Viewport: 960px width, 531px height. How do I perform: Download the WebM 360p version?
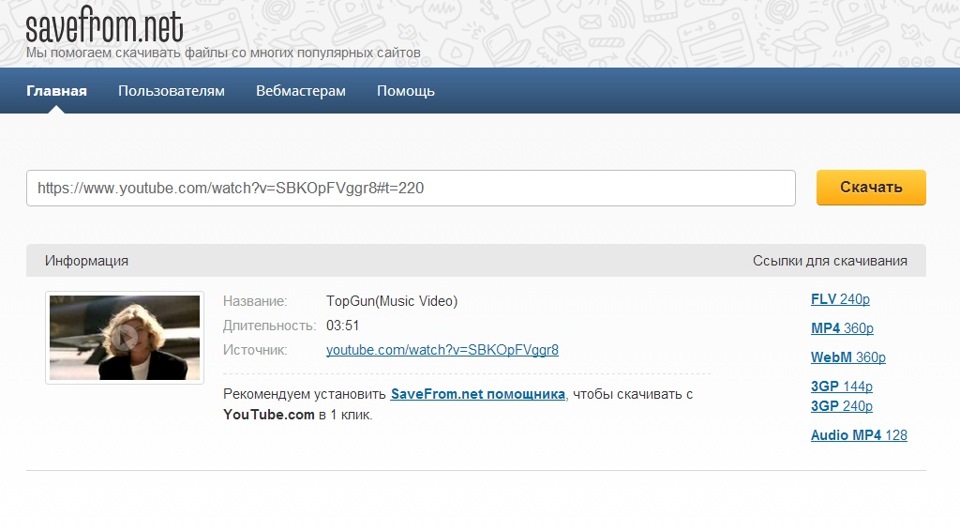click(848, 357)
